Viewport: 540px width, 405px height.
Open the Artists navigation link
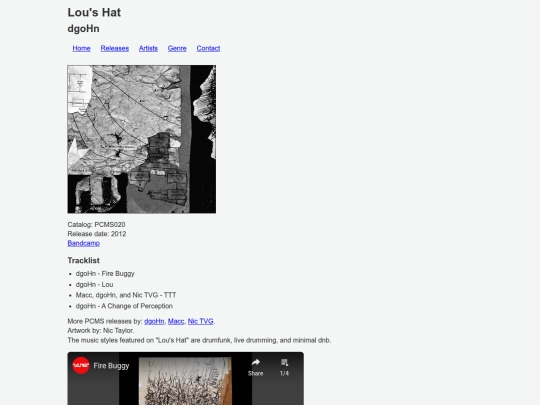148,48
